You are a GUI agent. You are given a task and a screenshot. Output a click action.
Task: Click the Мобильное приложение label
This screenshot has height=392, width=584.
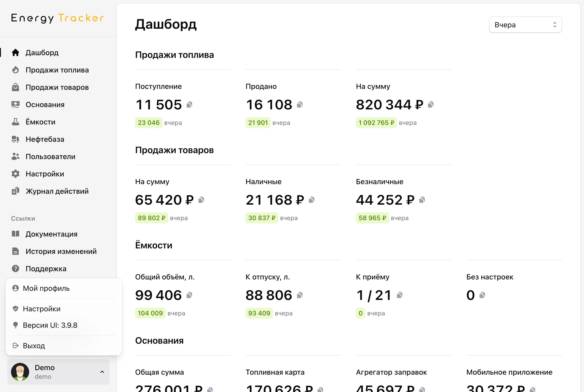point(509,372)
